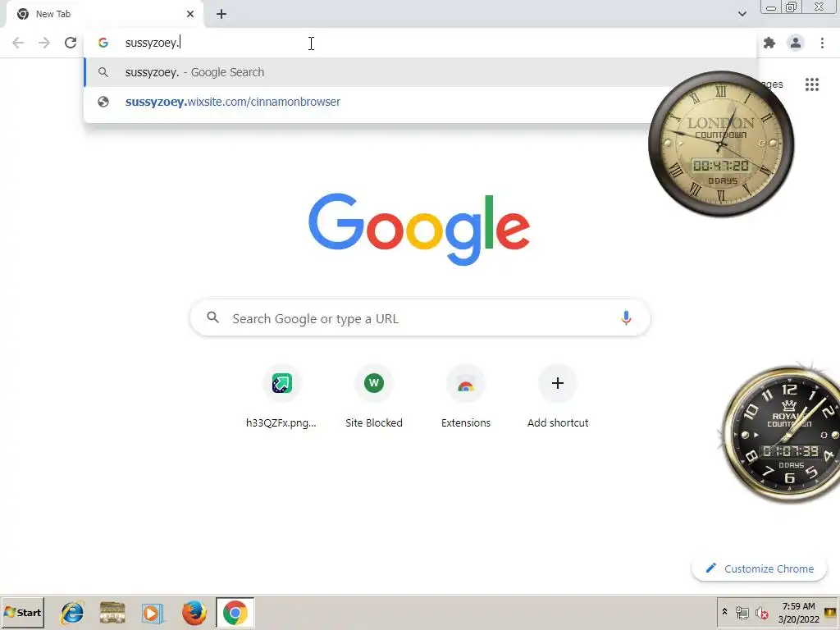Open the network tray icon

742,612
